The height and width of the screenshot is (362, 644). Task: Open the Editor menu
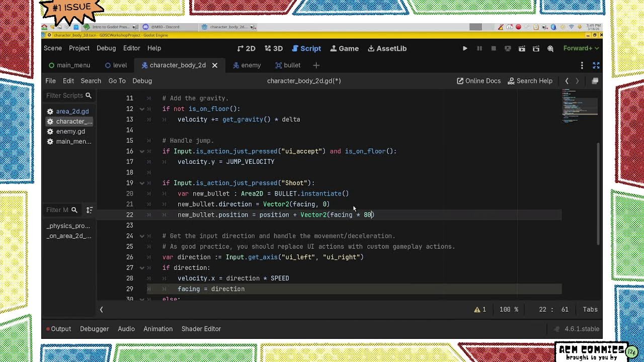[131, 48]
